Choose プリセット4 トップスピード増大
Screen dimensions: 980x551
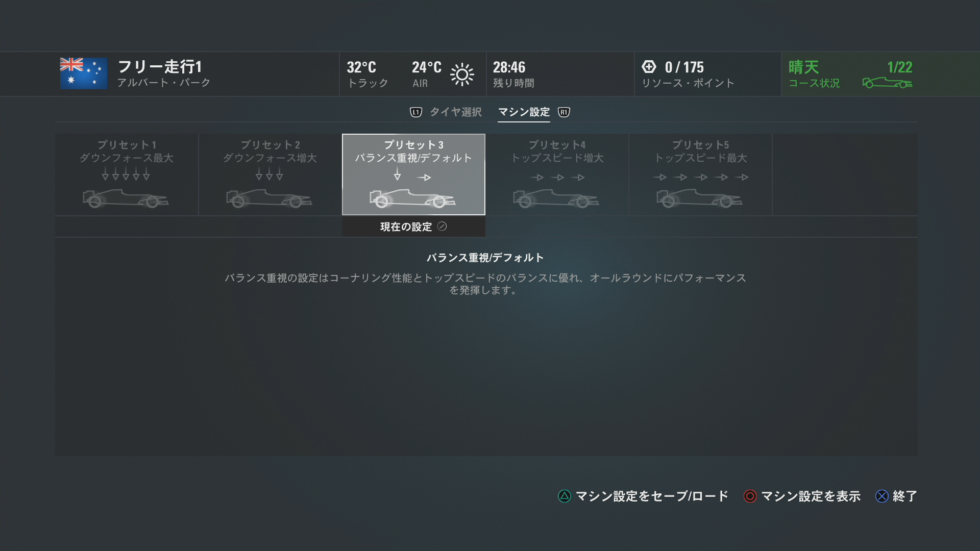(x=557, y=174)
